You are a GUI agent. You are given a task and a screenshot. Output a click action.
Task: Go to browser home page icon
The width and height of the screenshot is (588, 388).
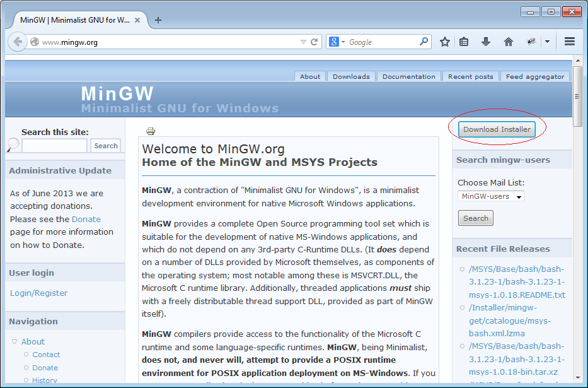pyautogui.click(x=508, y=42)
